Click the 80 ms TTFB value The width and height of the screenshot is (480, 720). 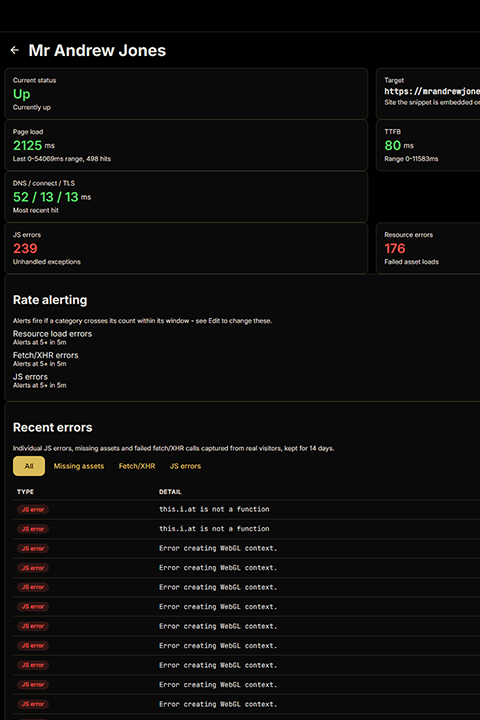click(x=399, y=146)
